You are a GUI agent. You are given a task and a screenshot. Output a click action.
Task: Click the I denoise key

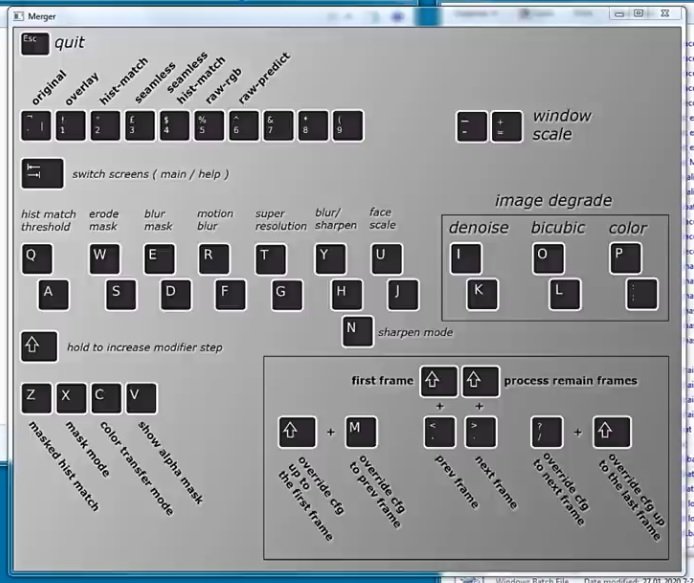(466, 258)
